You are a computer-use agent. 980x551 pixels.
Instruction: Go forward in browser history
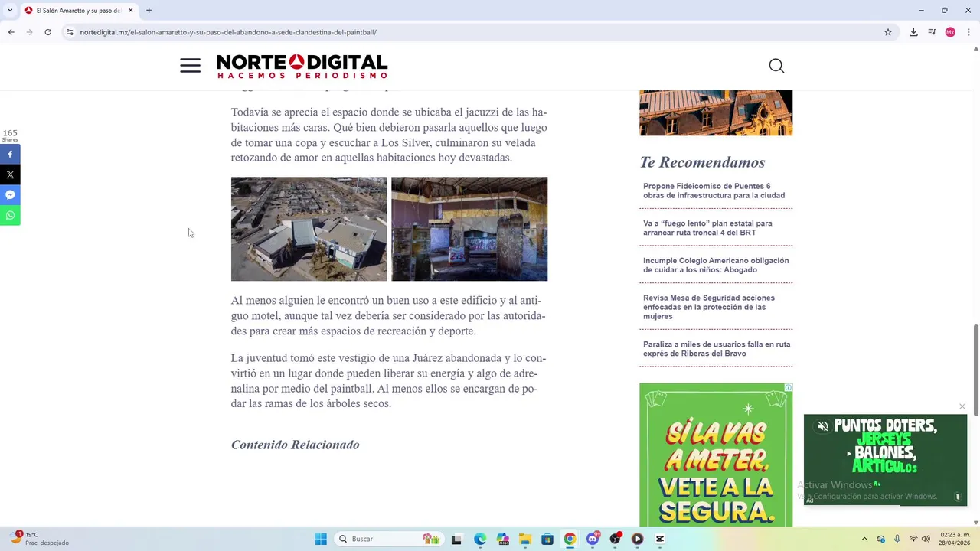[29, 32]
